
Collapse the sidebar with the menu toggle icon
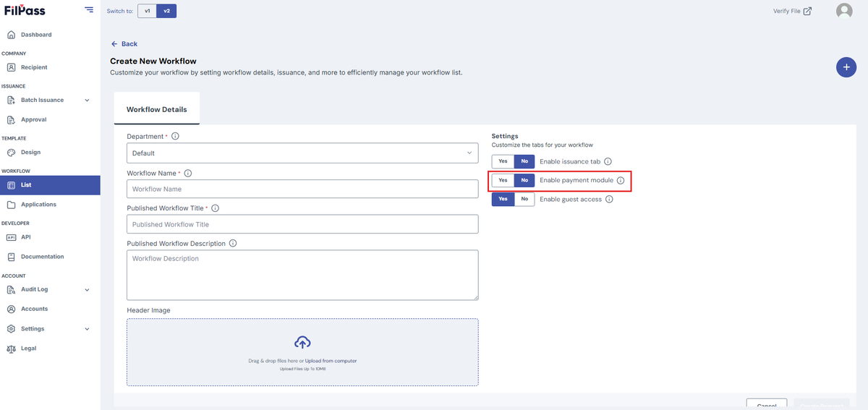click(x=88, y=10)
